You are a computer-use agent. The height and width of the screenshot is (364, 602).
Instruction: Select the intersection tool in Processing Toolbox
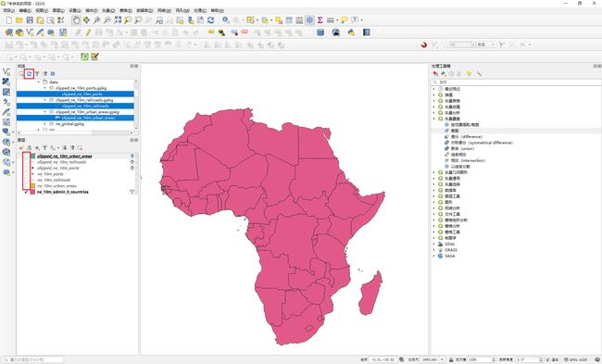coord(465,160)
